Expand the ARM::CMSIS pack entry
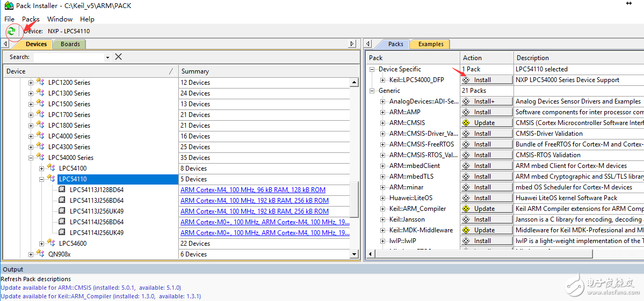 pyautogui.click(x=383, y=123)
